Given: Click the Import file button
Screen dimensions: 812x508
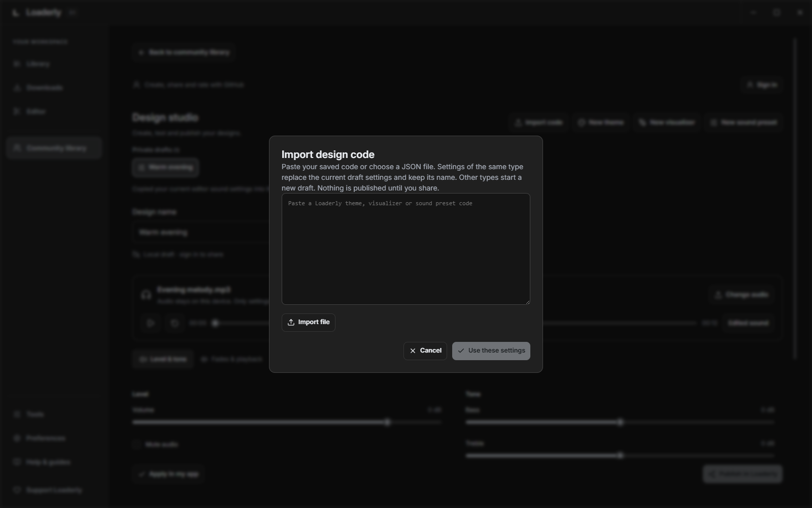Looking at the screenshot, I should 308,322.
